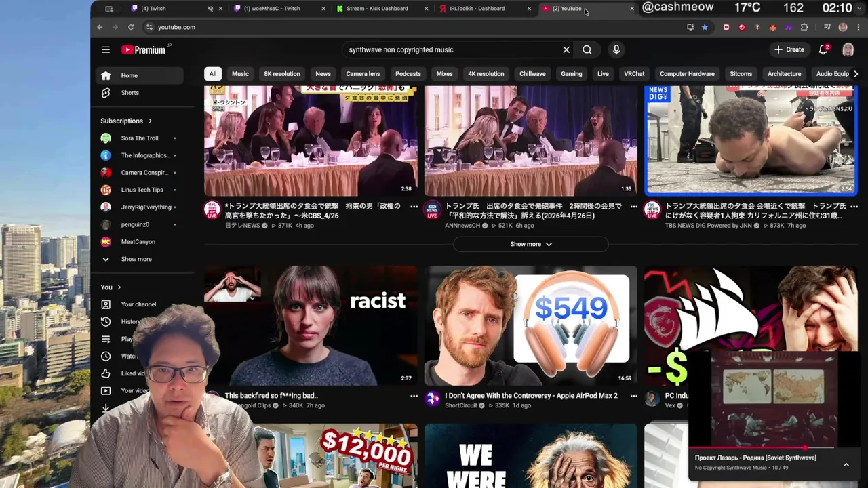Image resolution: width=868 pixels, height=488 pixels.
Task: Select the Mixes filter chip
Action: coord(444,74)
